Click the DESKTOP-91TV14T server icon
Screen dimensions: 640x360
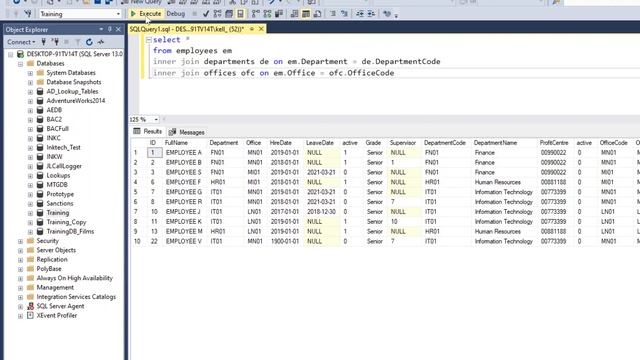[x=20, y=54]
